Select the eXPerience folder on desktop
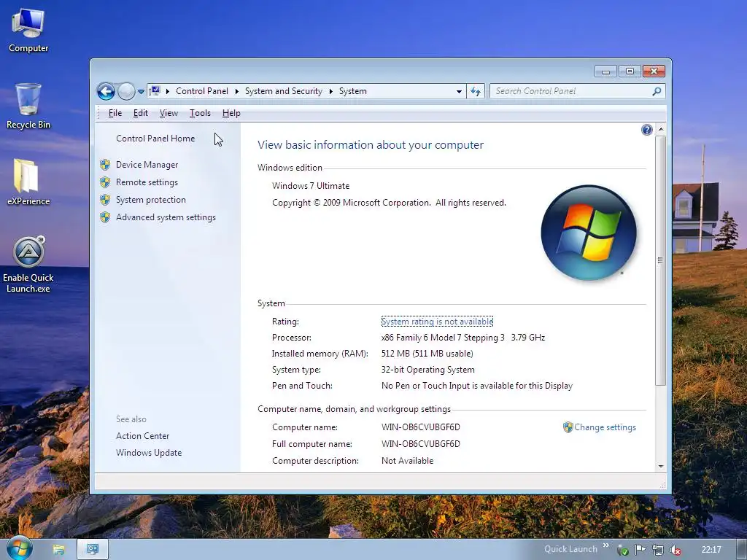Screen dimensions: 747x560 click(x=28, y=182)
